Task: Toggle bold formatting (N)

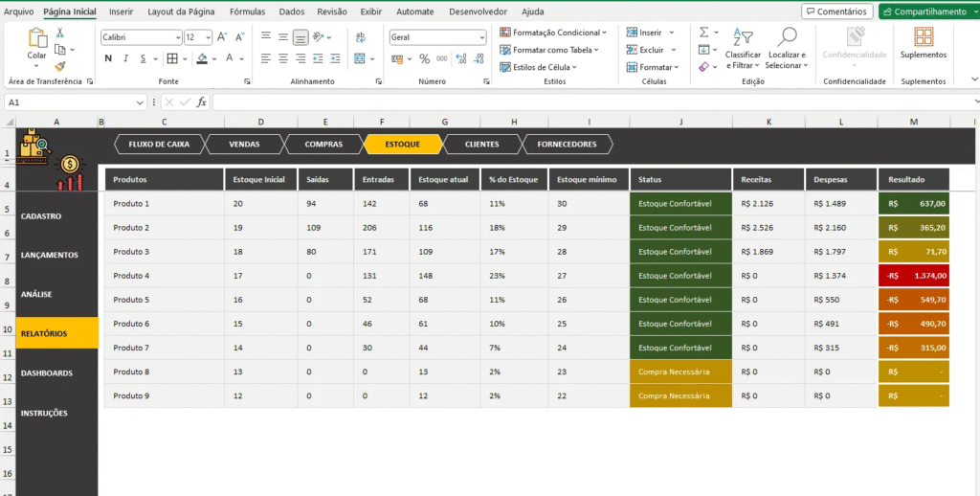Action: click(108, 58)
